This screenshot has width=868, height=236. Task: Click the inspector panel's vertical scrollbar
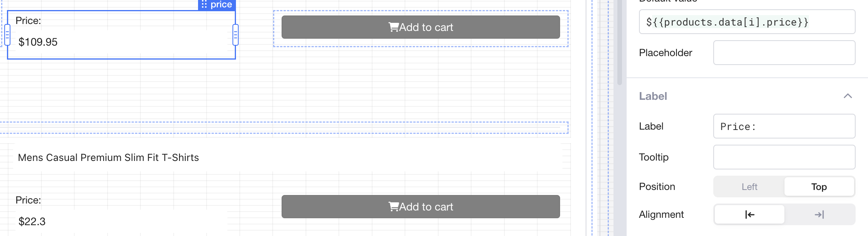(620, 43)
